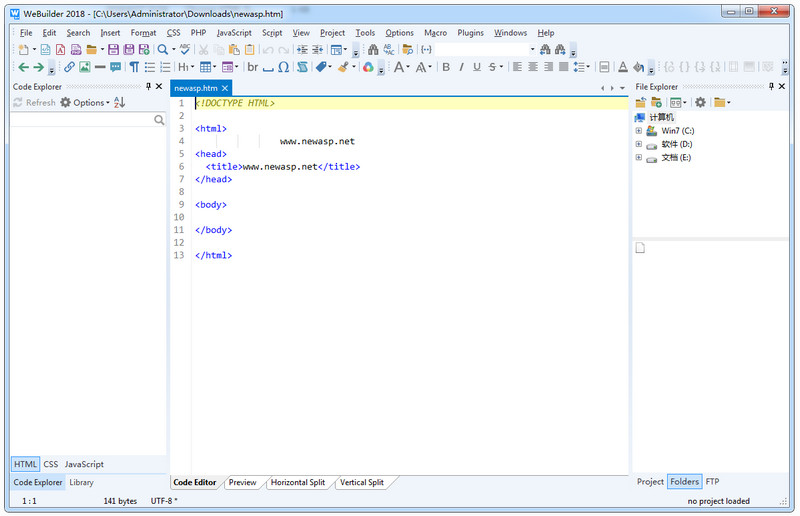
Task: Switch to Horizontal Split tab
Action: (298, 482)
